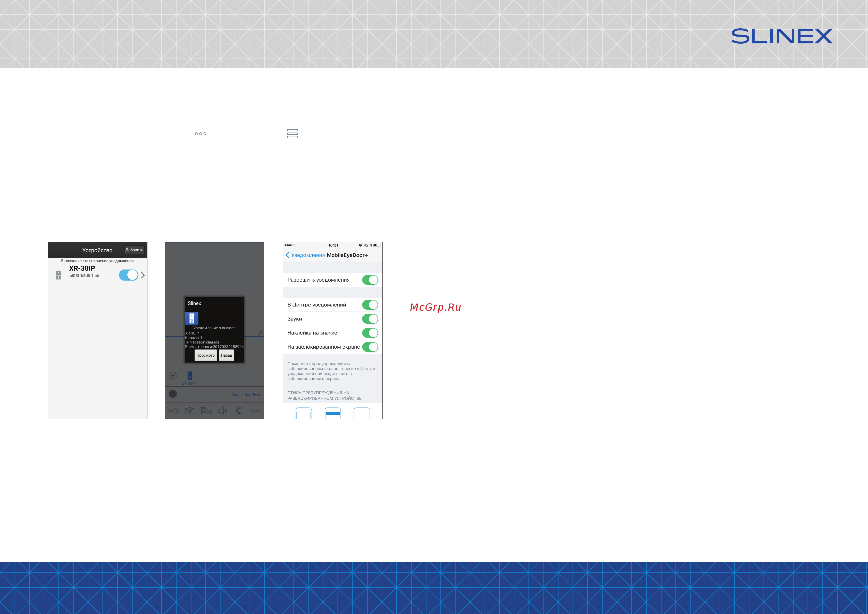Viewport: 868px width, 614px height.
Task: Toggle the Звуки switch
Action: click(370, 319)
